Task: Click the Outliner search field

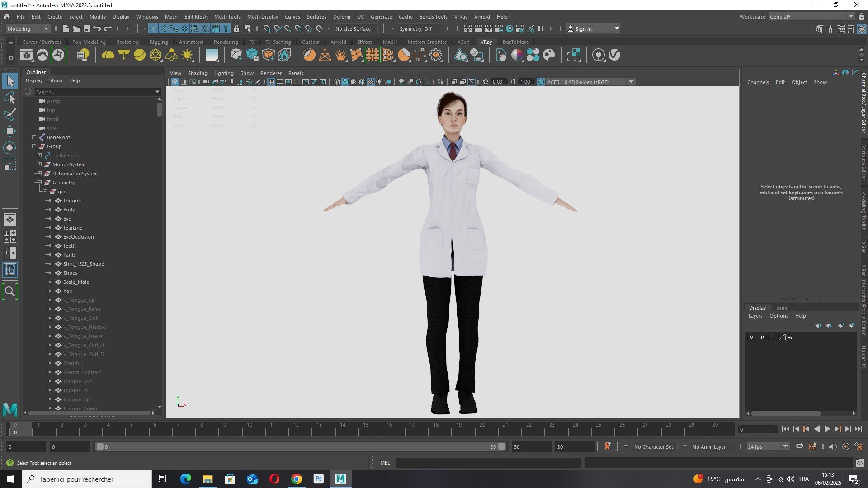Action: point(97,92)
